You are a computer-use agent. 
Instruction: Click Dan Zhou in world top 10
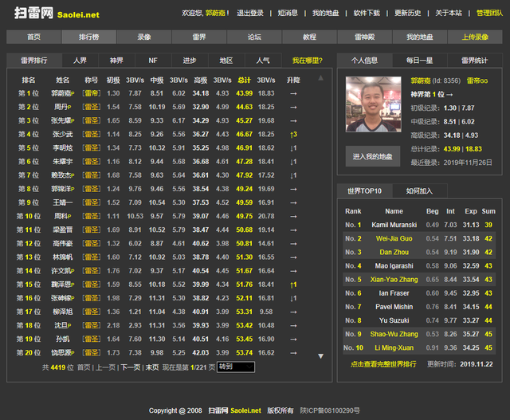(x=394, y=252)
